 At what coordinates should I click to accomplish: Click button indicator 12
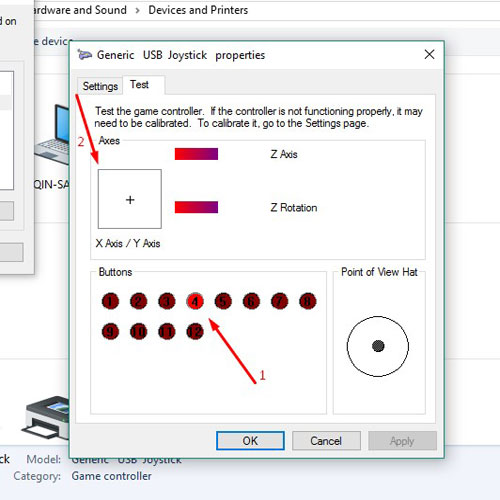(195, 332)
